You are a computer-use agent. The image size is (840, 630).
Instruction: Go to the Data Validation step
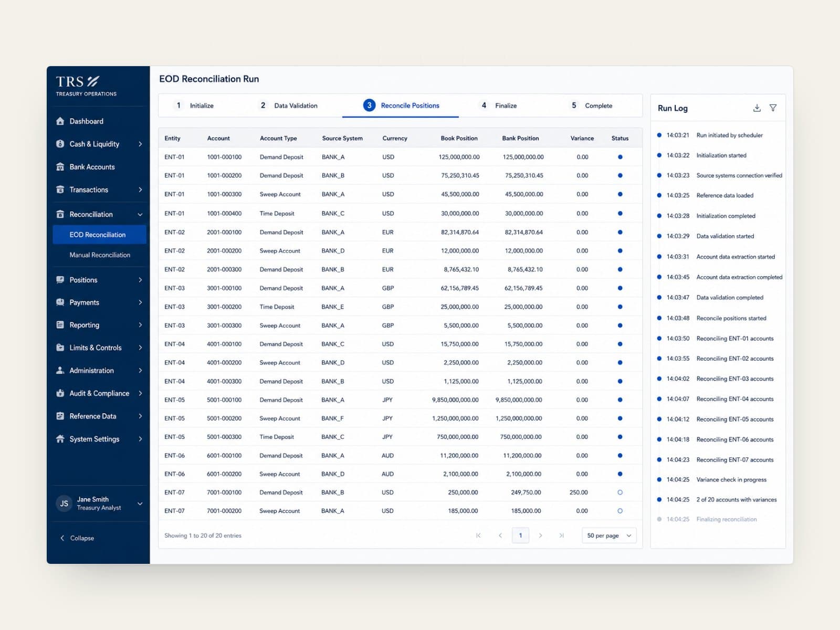click(289, 106)
